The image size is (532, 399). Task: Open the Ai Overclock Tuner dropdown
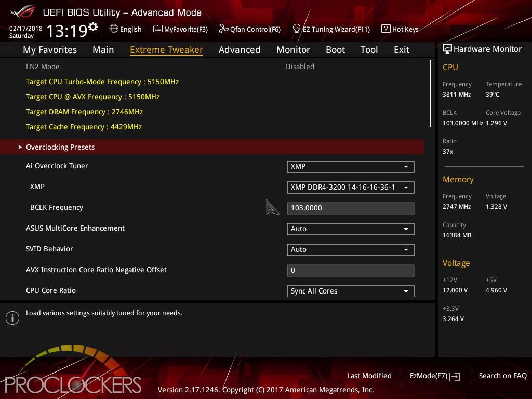point(351,167)
